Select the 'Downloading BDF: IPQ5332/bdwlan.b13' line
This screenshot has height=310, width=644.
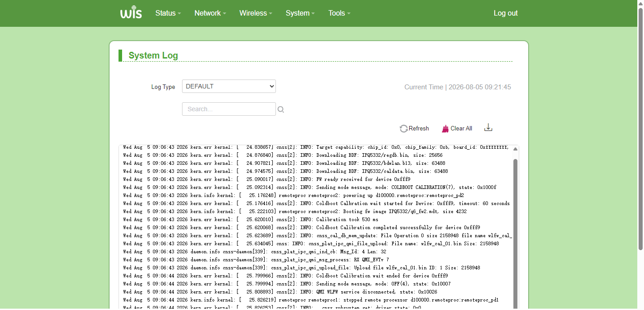(x=284, y=163)
